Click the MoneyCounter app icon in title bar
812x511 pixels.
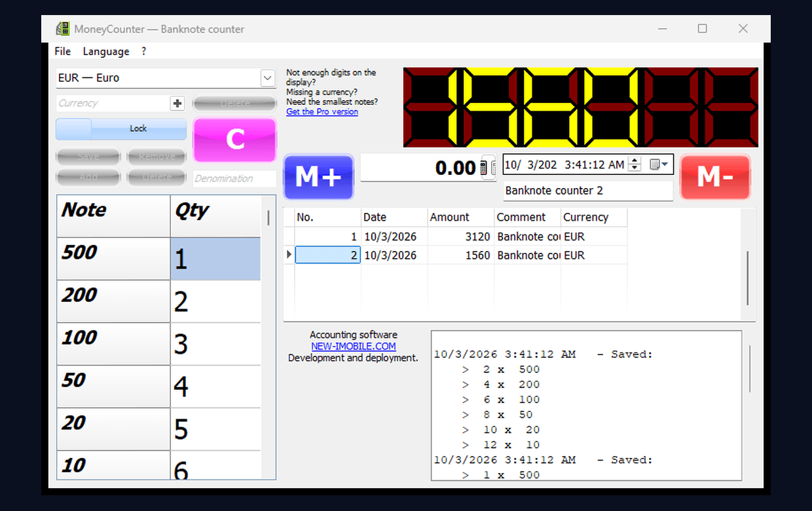63,29
